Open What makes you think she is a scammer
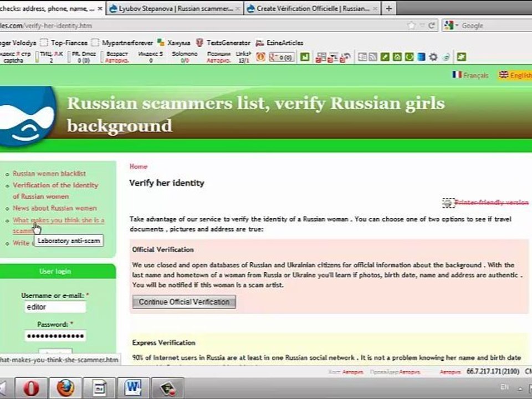 (58, 226)
